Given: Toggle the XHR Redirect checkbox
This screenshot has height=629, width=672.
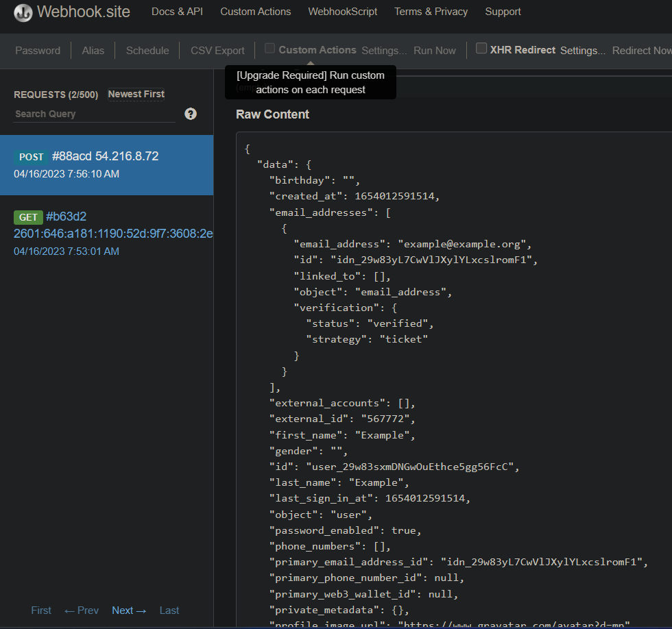Looking at the screenshot, I should tap(481, 49).
